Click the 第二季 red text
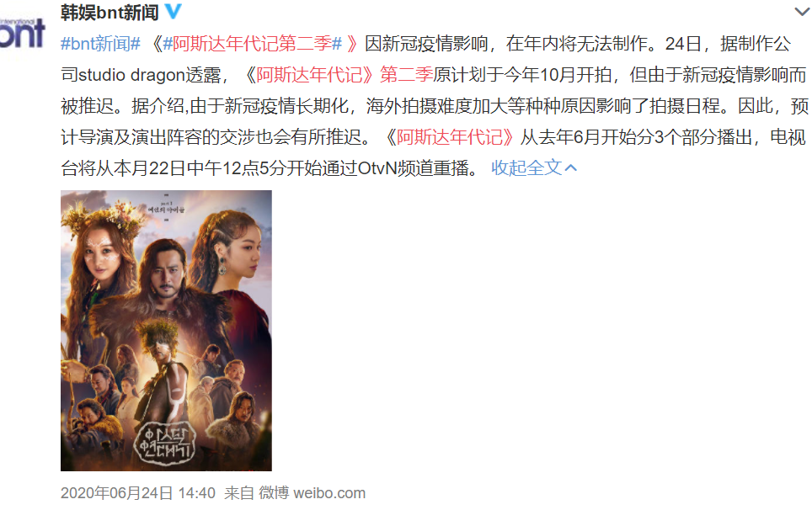 pyautogui.click(x=407, y=75)
